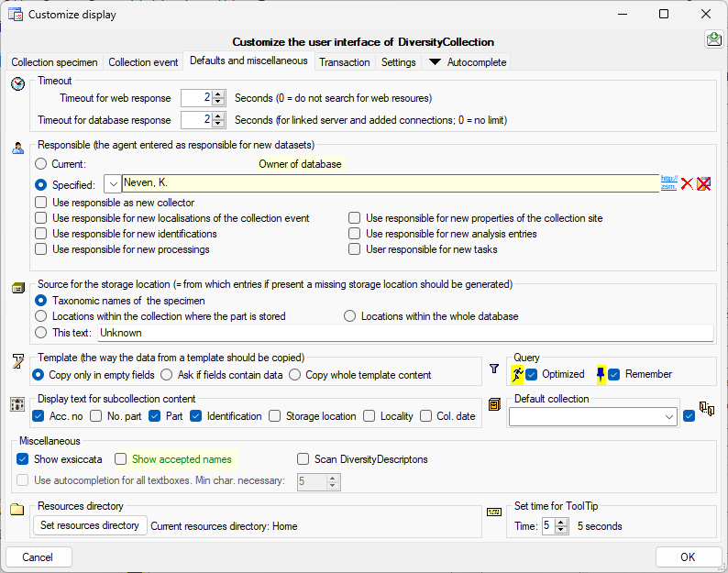Choose Ask if fields contain data

click(167, 375)
